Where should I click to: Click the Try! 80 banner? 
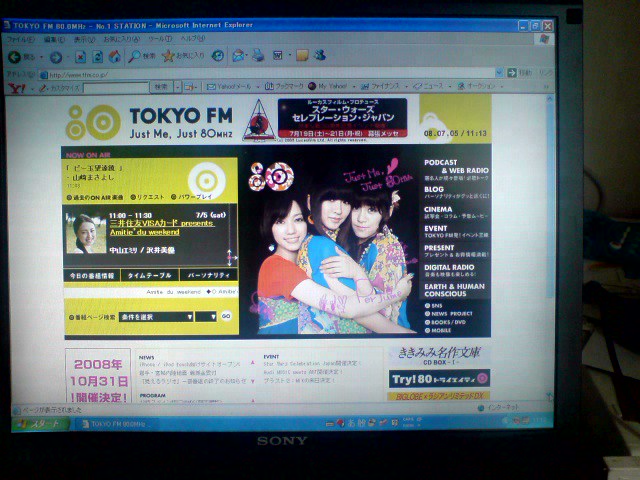click(x=439, y=379)
